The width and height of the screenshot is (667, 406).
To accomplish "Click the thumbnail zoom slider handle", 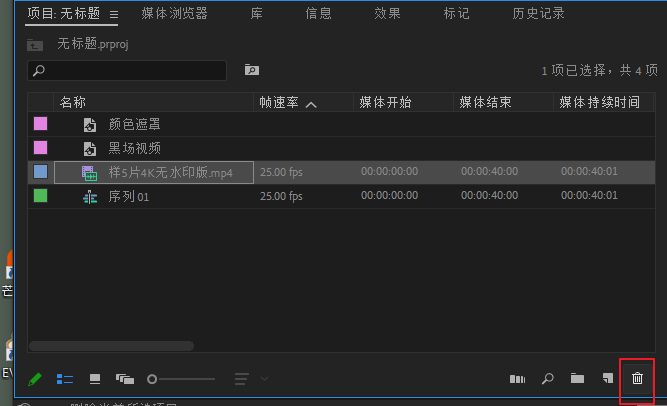I will pyautogui.click(x=152, y=379).
